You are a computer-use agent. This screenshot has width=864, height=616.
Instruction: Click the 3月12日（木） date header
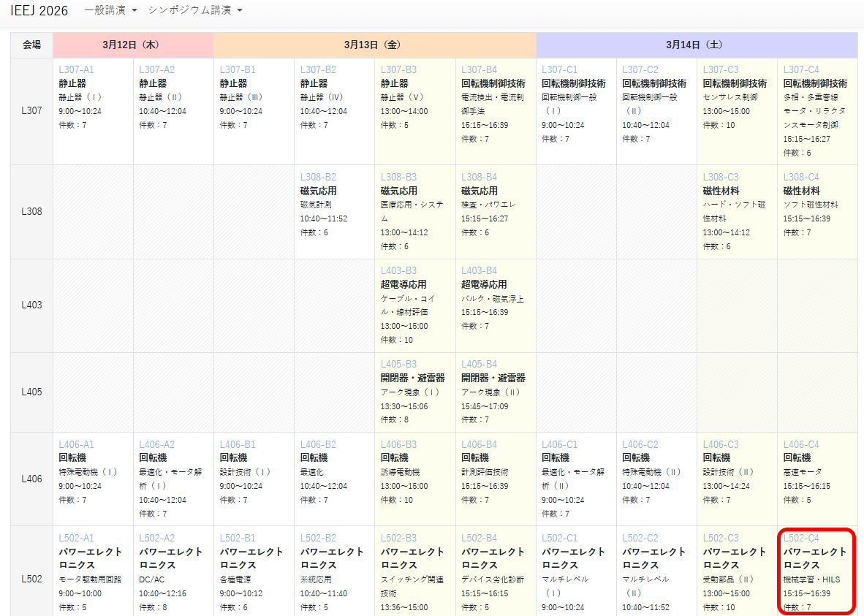click(133, 45)
